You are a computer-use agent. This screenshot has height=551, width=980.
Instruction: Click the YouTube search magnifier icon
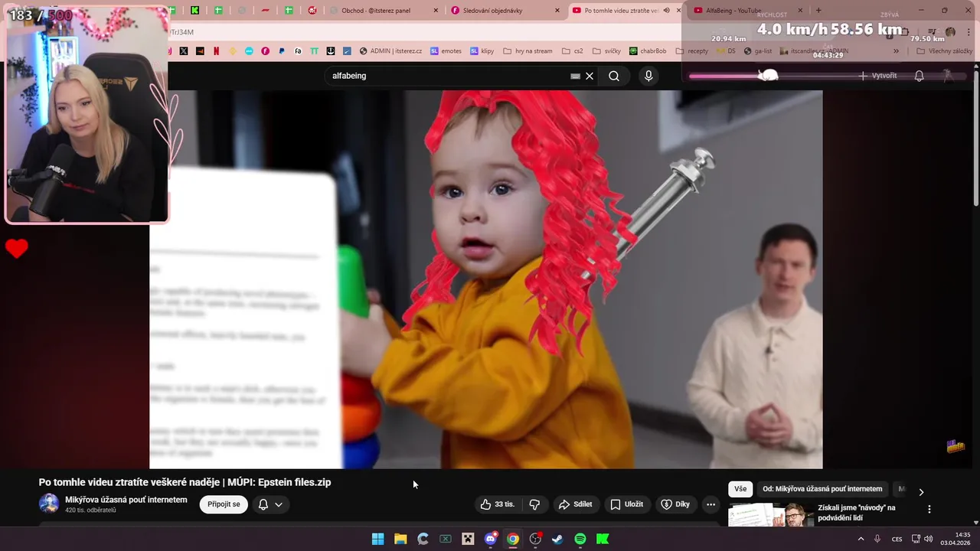614,76
